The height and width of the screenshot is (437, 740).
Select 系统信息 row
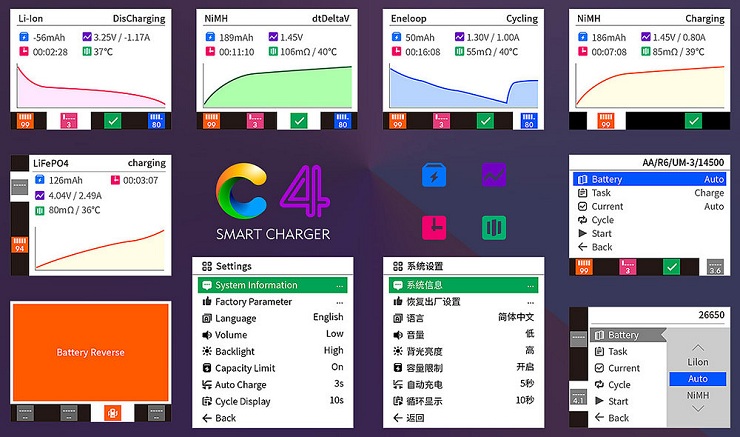(x=463, y=285)
